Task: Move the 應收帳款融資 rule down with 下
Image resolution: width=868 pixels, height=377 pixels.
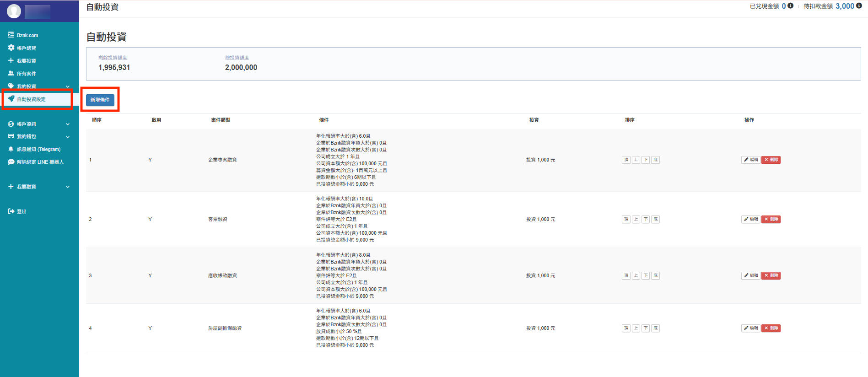Action: click(646, 275)
